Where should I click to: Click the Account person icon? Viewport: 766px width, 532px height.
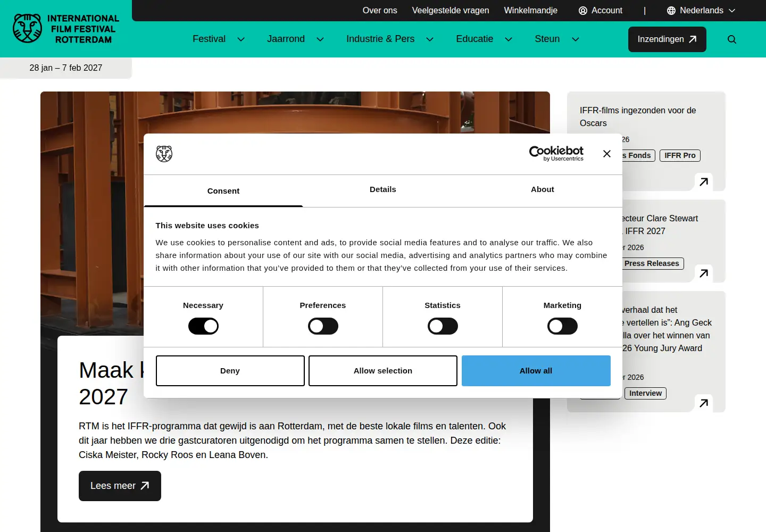(583, 11)
